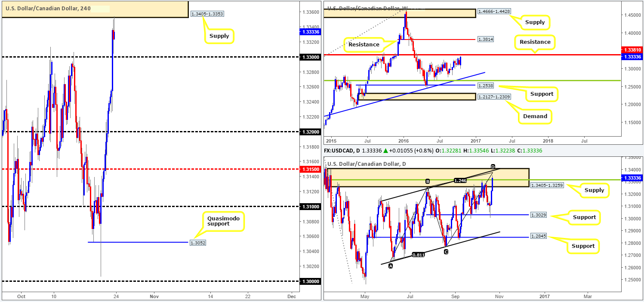The image size is (644, 302).
Task: Click the Resistance callout above the 1.33810 tag
Action: [535, 42]
